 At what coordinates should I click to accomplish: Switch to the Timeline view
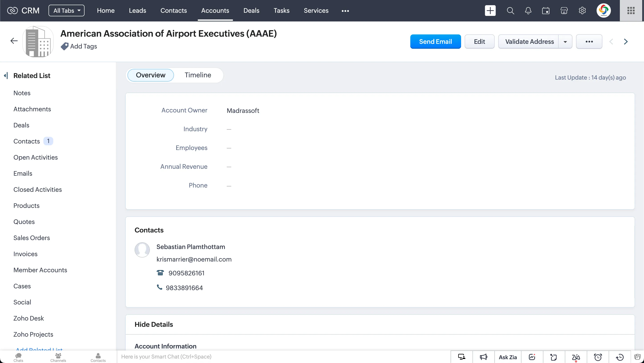click(x=198, y=75)
